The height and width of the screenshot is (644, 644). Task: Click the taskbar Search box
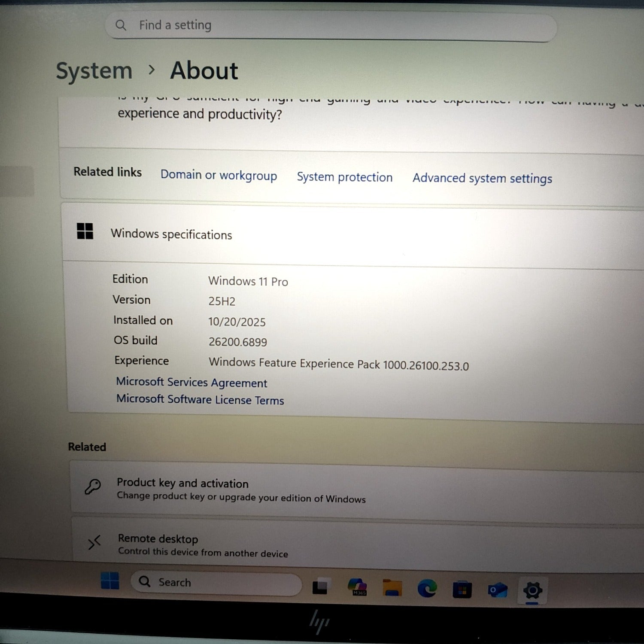pos(217,583)
